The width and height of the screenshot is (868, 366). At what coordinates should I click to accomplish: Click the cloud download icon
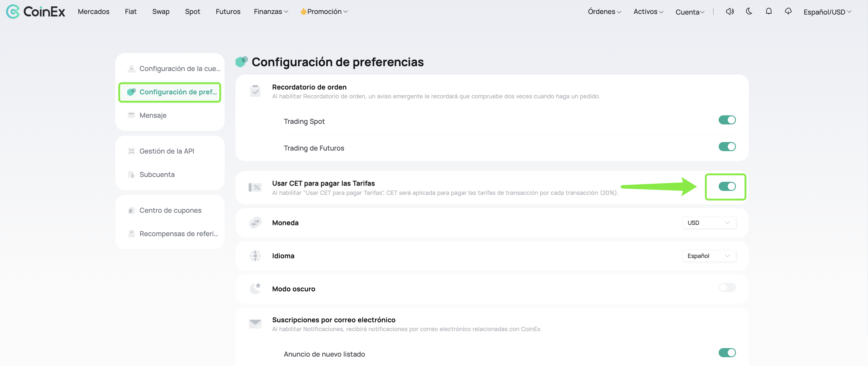[x=788, y=11]
